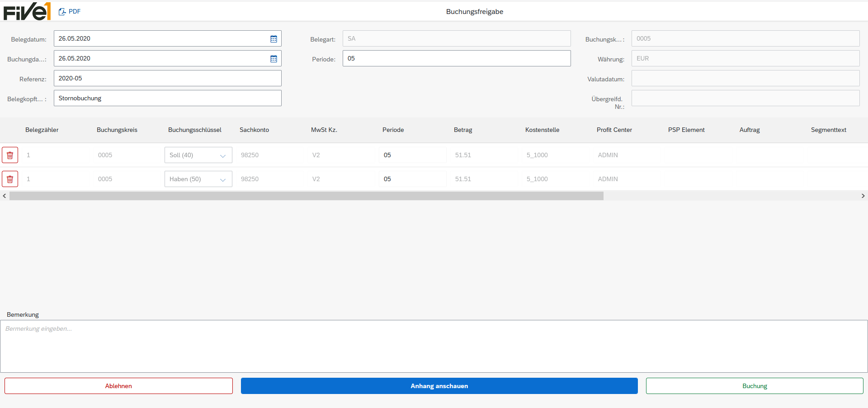Image resolution: width=868 pixels, height=408 pixels.
Task: Click the Auftrag column header
Action: coord(750,130)
